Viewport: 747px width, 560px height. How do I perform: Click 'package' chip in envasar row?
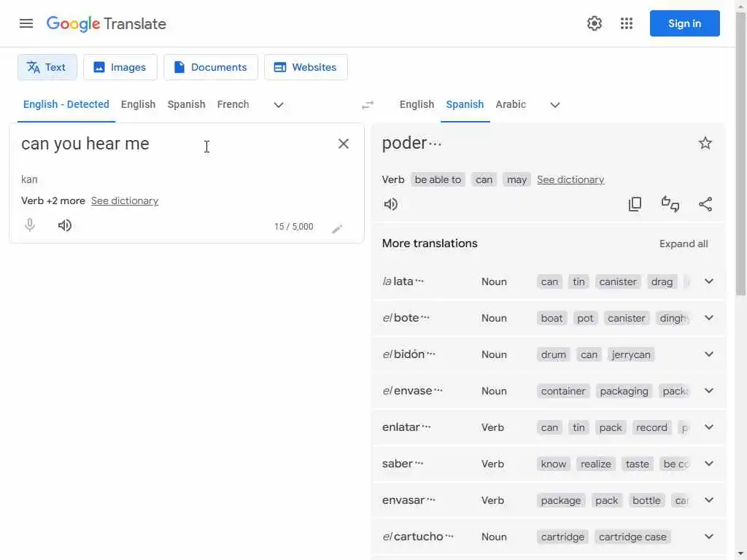point(561,500)
